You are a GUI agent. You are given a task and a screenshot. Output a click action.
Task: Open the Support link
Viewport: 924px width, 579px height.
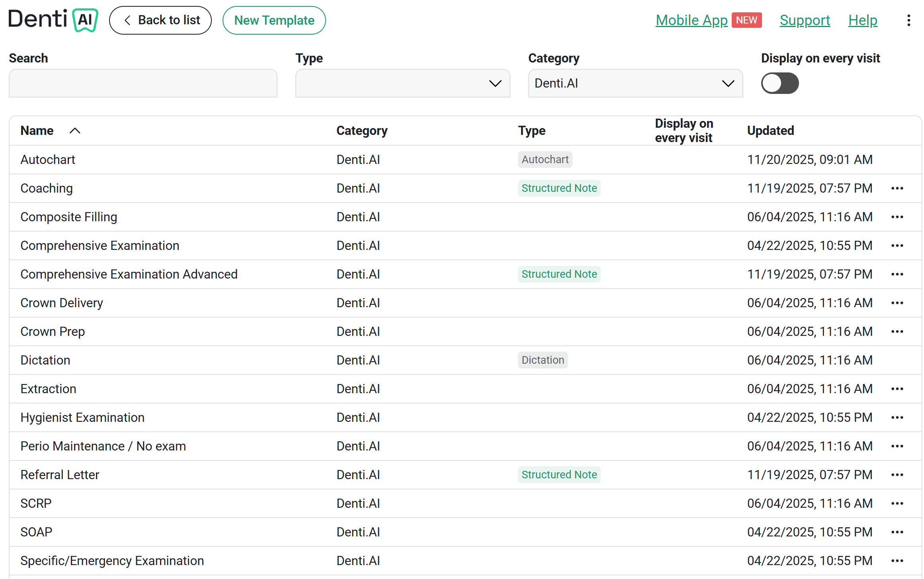coord(805,20)
